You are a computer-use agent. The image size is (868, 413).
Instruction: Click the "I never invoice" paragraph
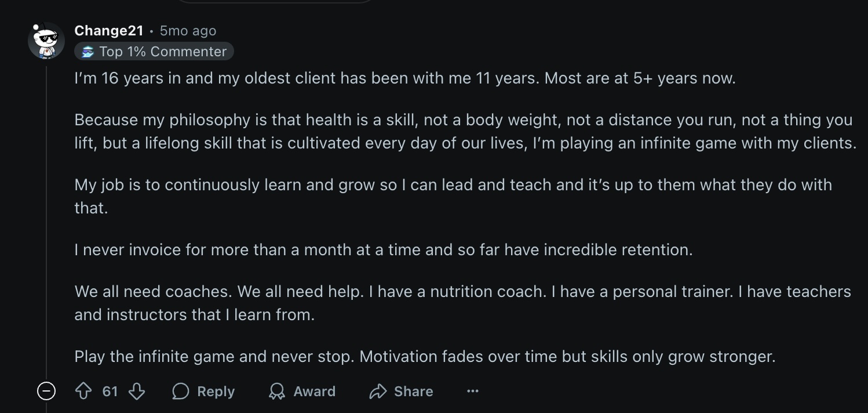[x=383, y=250]
